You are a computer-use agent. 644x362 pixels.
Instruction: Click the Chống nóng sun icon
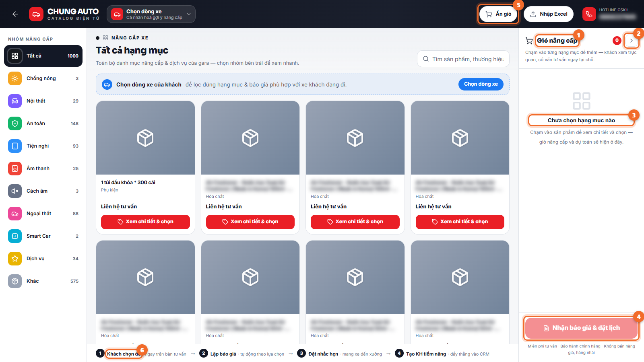15,78
